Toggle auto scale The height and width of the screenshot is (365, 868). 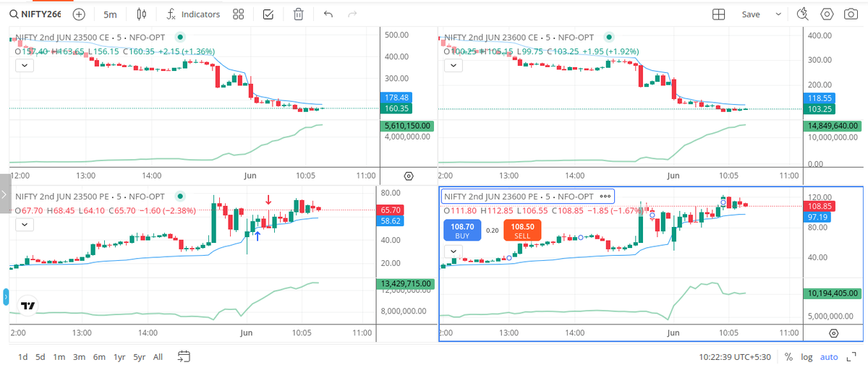point(829,357)
